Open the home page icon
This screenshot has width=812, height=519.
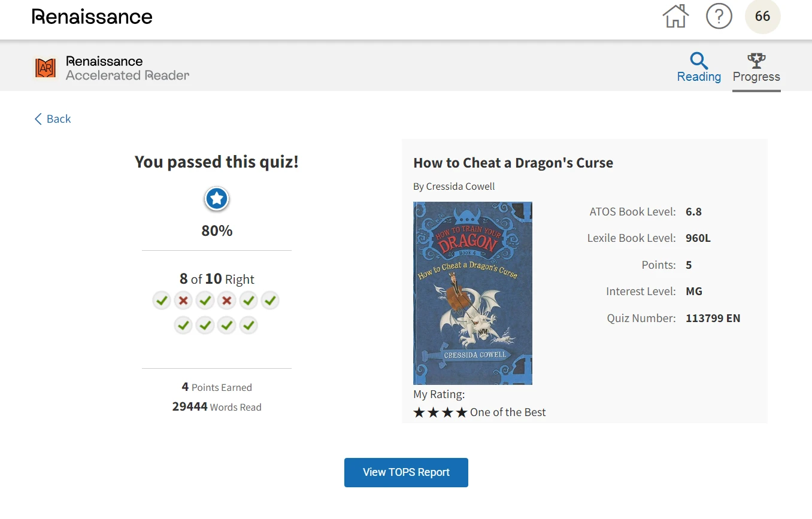point(675,16)
